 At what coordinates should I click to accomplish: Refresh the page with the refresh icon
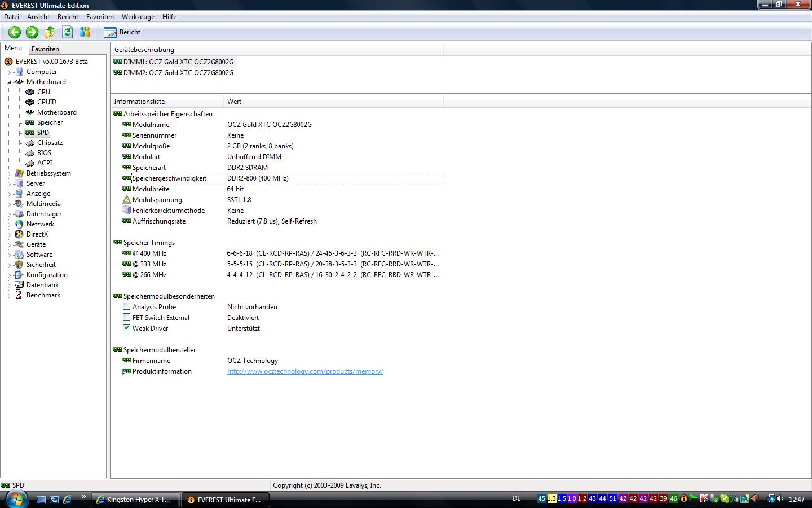click(67, 32)
